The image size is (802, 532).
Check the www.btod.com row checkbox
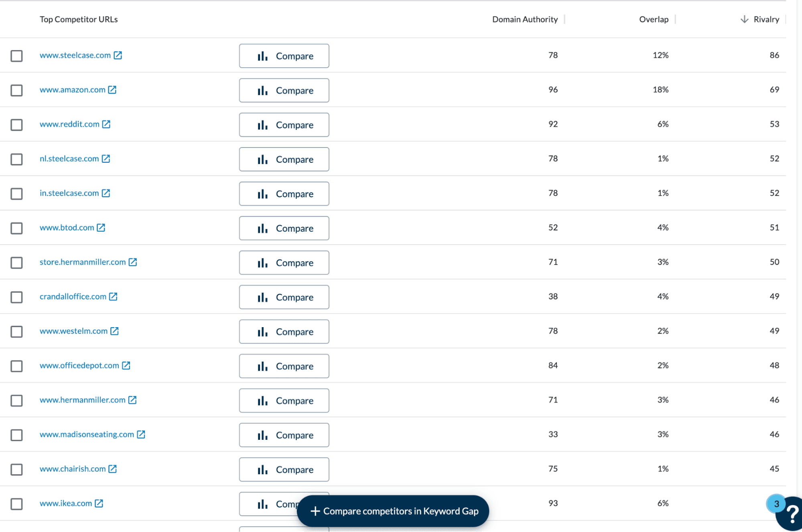16,228
